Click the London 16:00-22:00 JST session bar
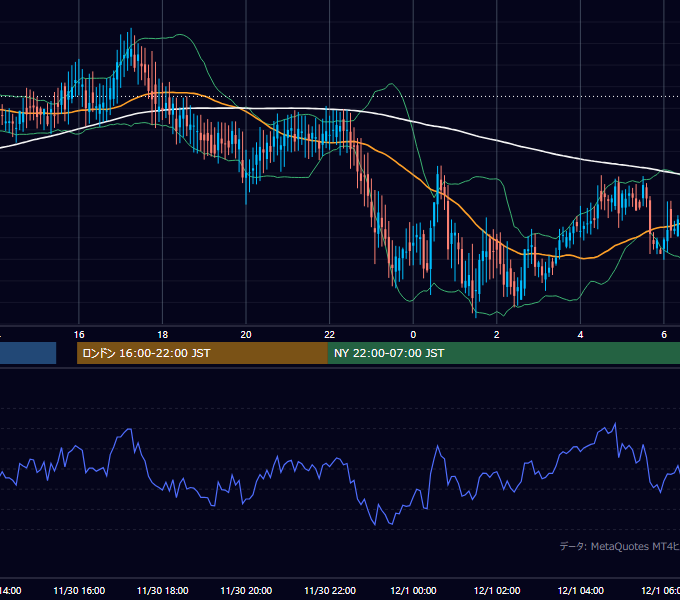Viewport: 680px width, 600px height. pos(202,353)
